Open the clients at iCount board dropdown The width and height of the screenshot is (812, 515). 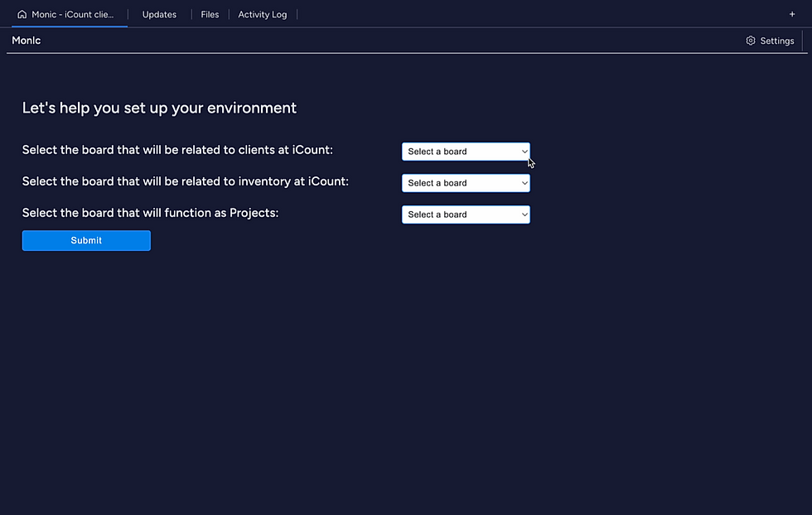click(x=466, y=152)
